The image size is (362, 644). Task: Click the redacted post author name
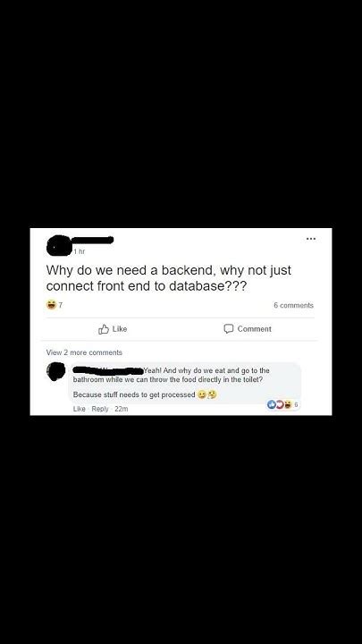click(x=92, y=240)
